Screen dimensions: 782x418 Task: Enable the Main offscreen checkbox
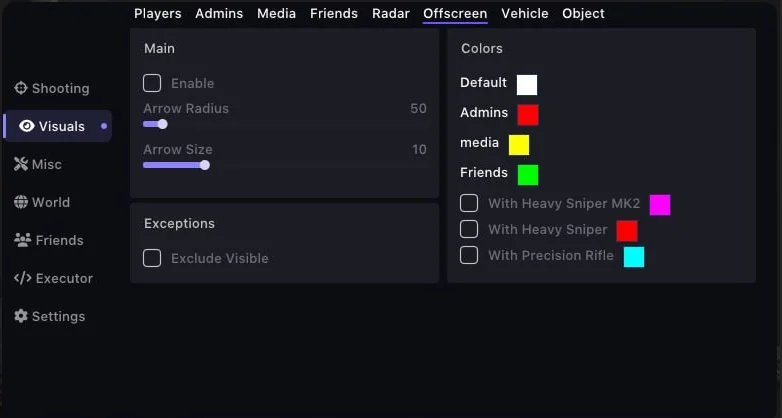(x=152, y=83)
